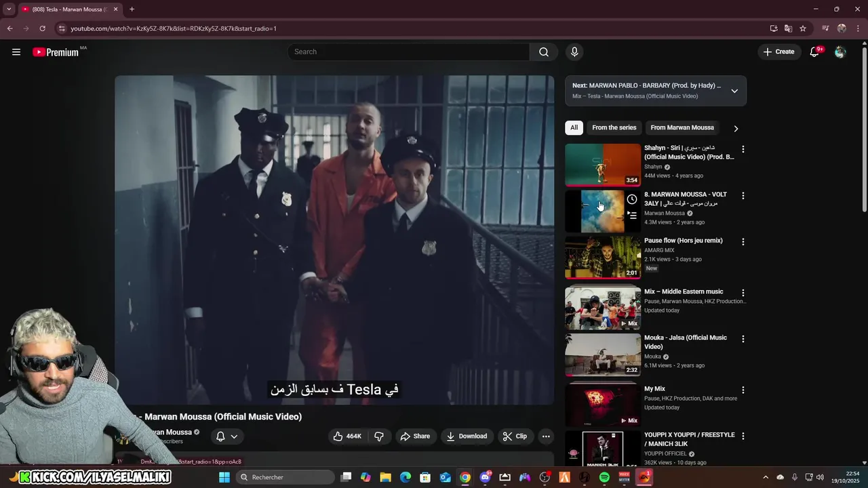Reload the browser page
The image size is (868, 488).
click(x=42, y=28)
